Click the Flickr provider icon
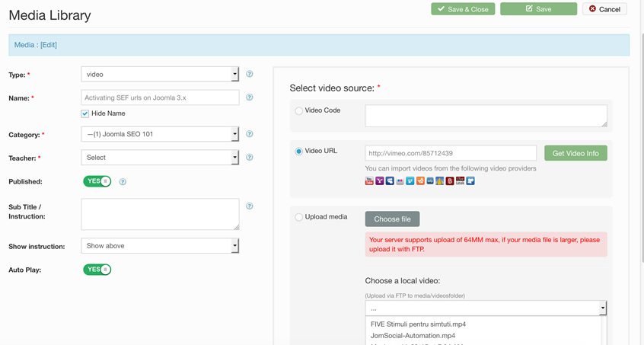The width and height of the screenshot is (644, 345). [x=400, y=180]
